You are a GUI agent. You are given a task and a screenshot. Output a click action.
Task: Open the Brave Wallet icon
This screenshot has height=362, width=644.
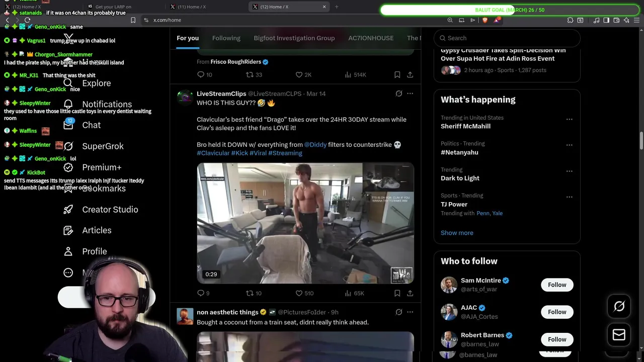point(616,20)
